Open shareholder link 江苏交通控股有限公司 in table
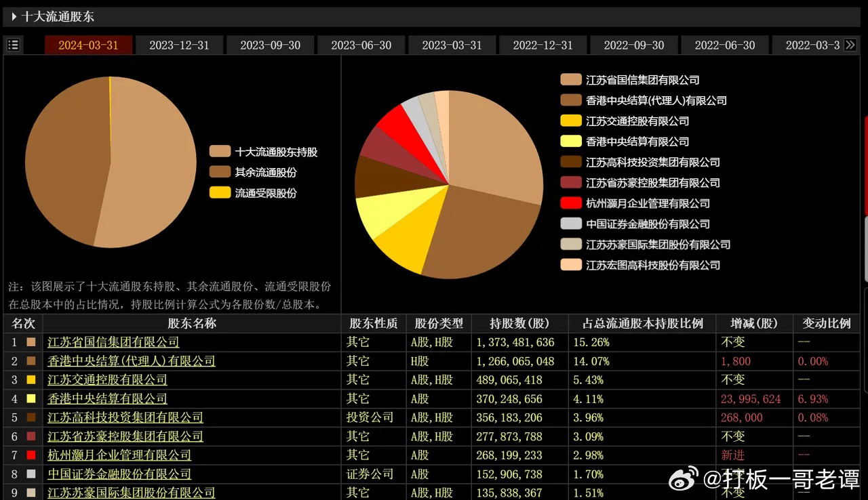Screen dimensions: 868x500 [107, 380]
